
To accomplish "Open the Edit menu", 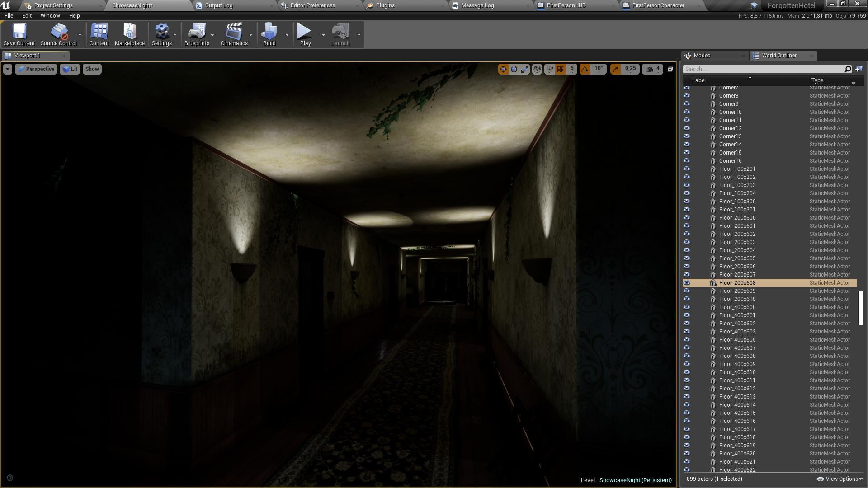I will tap(27, 16).
